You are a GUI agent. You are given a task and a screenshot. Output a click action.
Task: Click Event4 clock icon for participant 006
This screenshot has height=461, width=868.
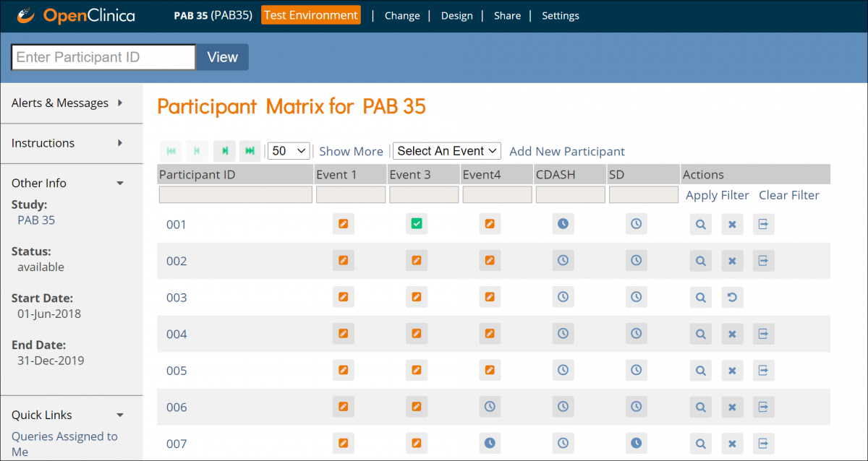pos(490,407)
